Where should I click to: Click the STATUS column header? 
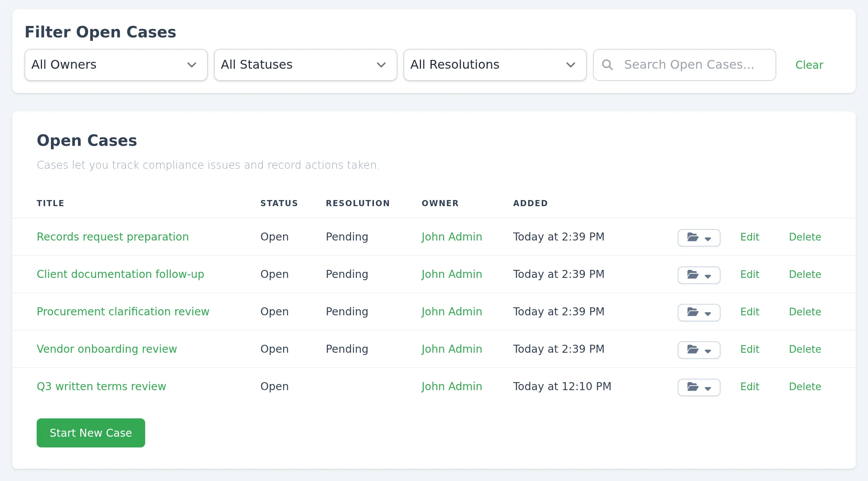coord(279,203)
